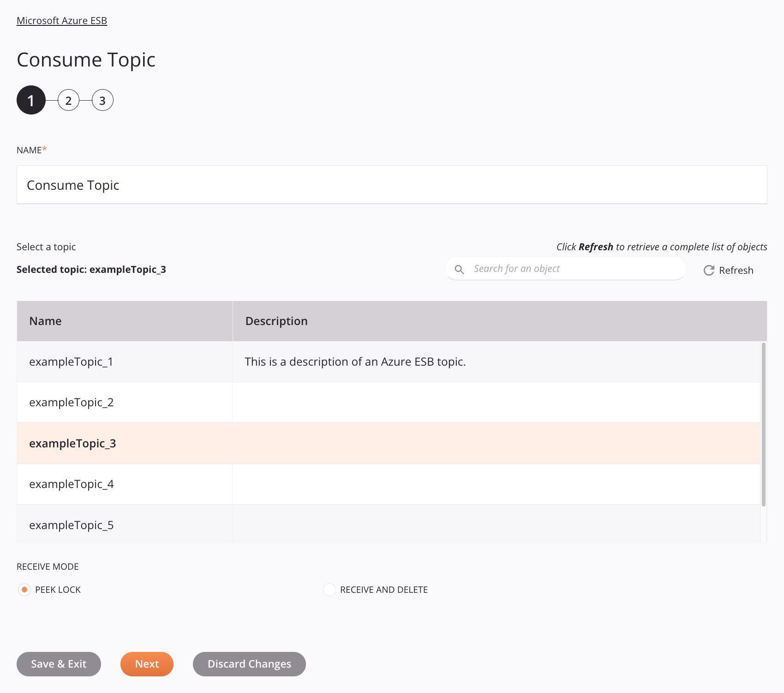Select the exampleTopic_5 row
Image resolution: width=784 pixels, height=693 pixels.
click(389, 524)
